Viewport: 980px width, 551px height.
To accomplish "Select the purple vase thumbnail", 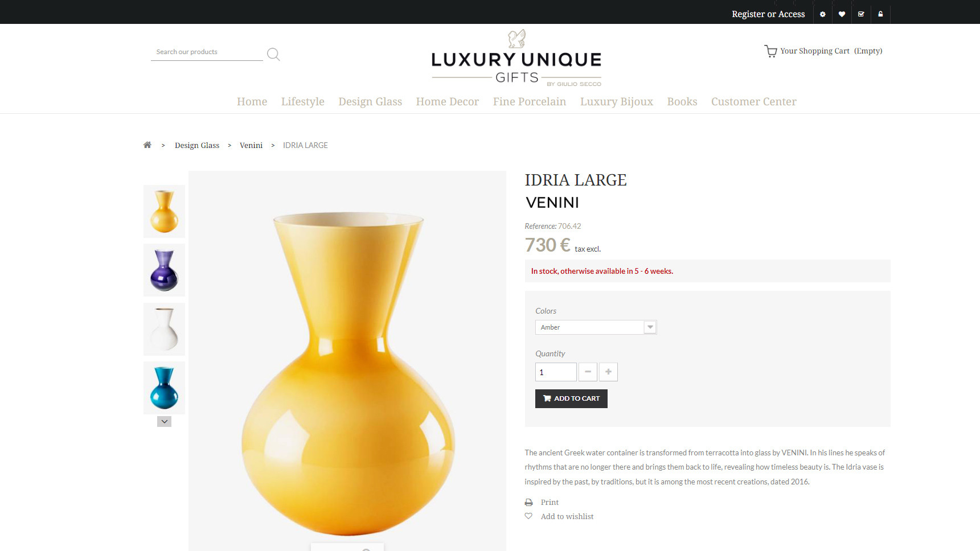I will (x=164, y=270).
